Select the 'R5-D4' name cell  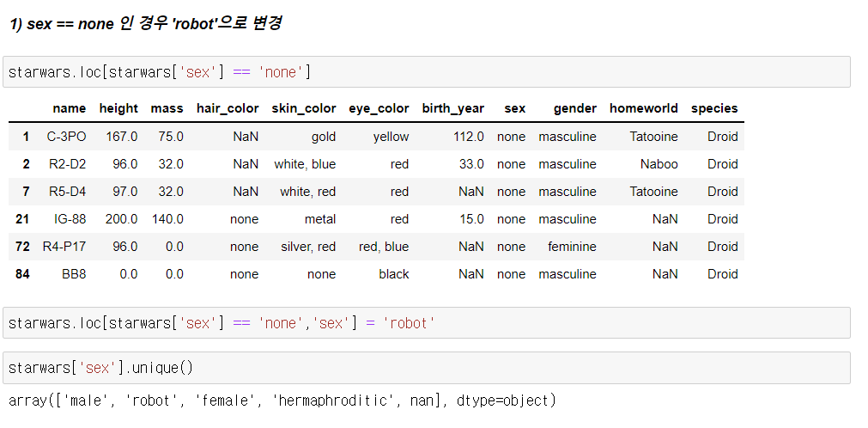point(68,192)
